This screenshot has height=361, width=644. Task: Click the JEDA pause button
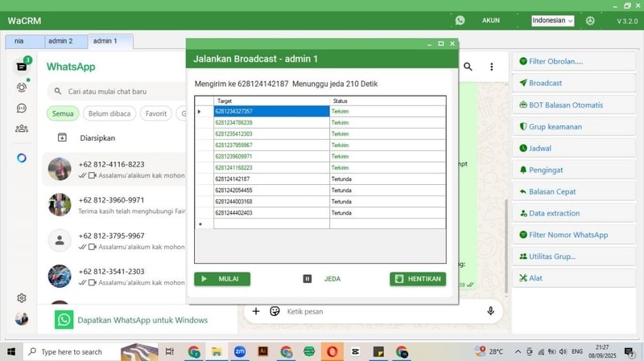point(322,279)
